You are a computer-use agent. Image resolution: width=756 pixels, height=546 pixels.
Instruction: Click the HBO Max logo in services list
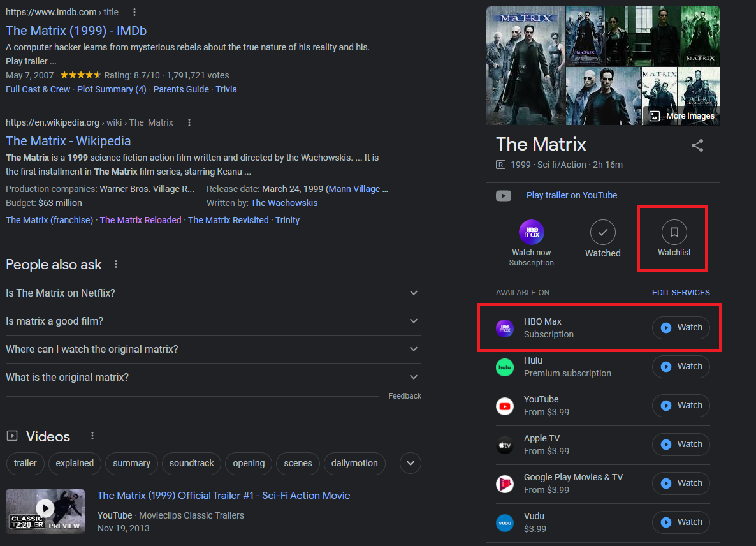(505, 328)
